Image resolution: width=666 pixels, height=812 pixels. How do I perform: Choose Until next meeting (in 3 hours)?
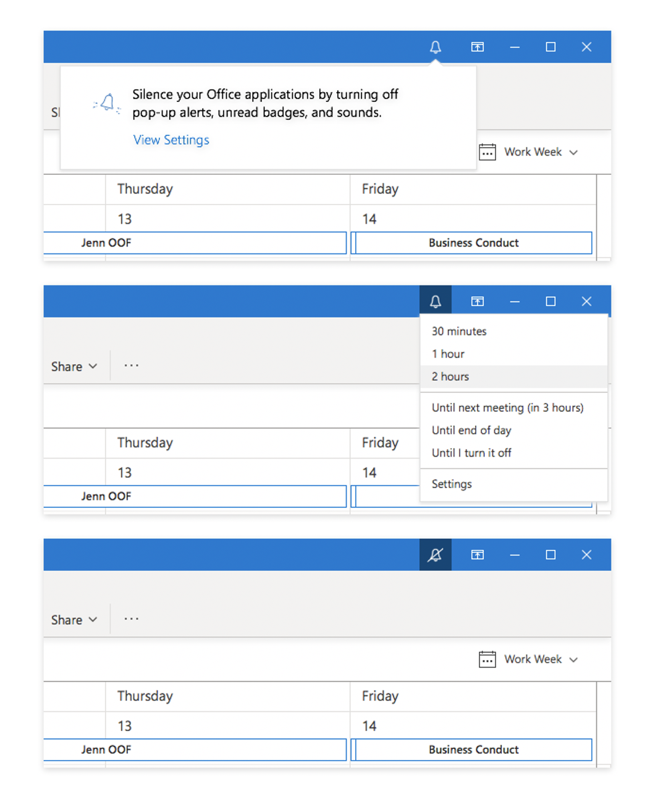507,407
